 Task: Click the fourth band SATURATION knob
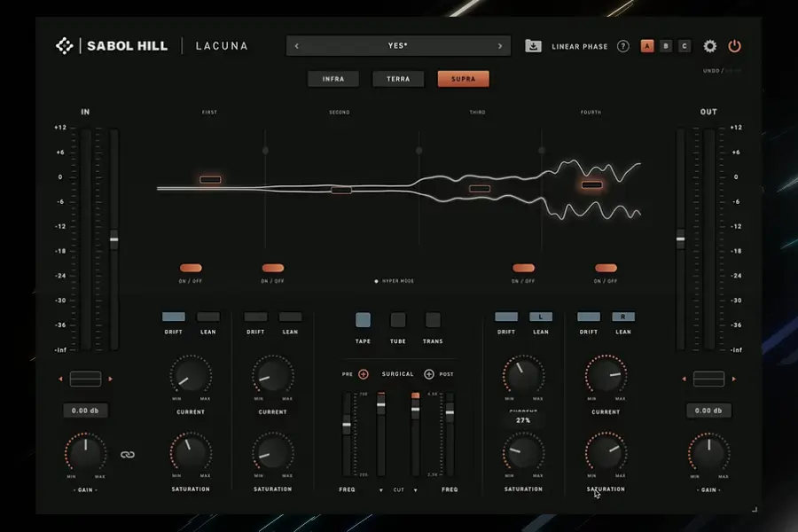point(606,452)
